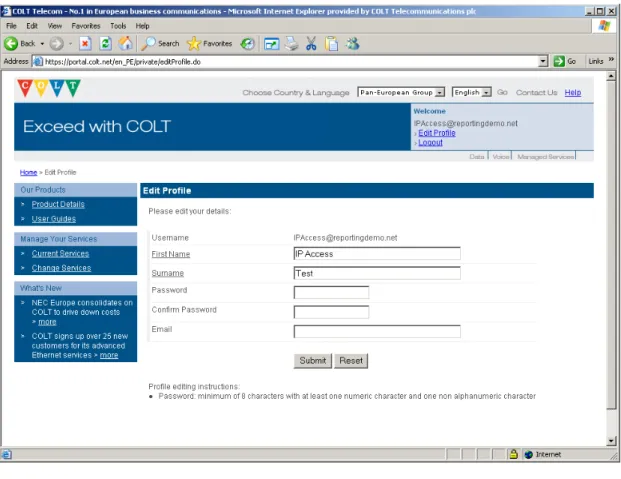621x479 pixels.
Task: Go to Home breadcrumb link
Action: pyautogui.click(x=29, y=173)
